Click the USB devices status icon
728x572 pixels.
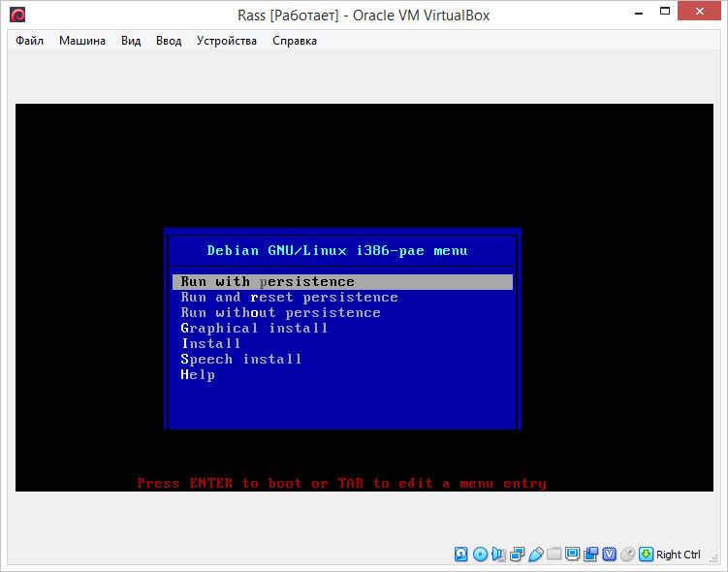click(x=535, y=554)
